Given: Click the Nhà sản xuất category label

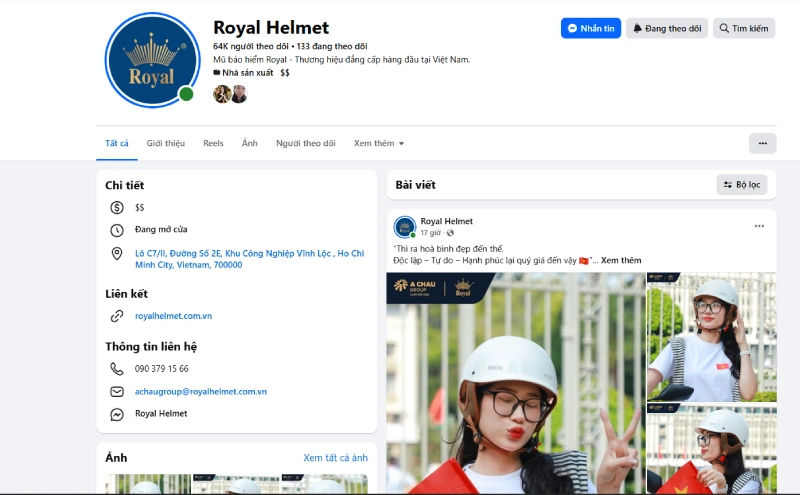Looking at the screenshot, I should [x=247, y=73].
